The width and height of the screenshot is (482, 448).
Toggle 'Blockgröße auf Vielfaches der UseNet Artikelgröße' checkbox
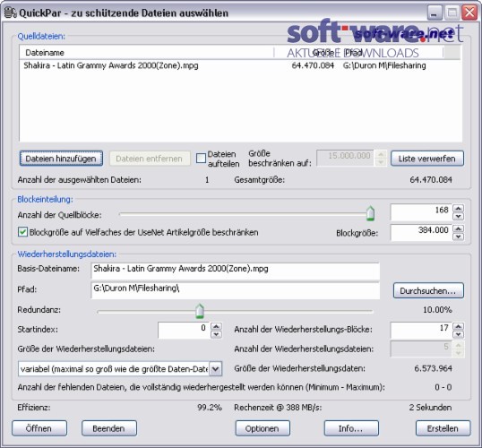click(22, 232)
